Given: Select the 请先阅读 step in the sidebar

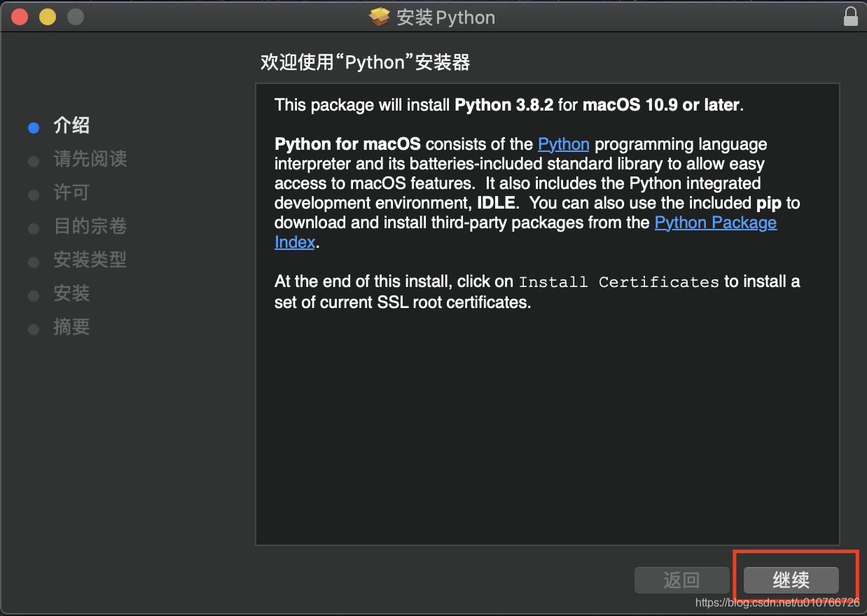Looking at the screenshot, I should click(x=90, y=160).
